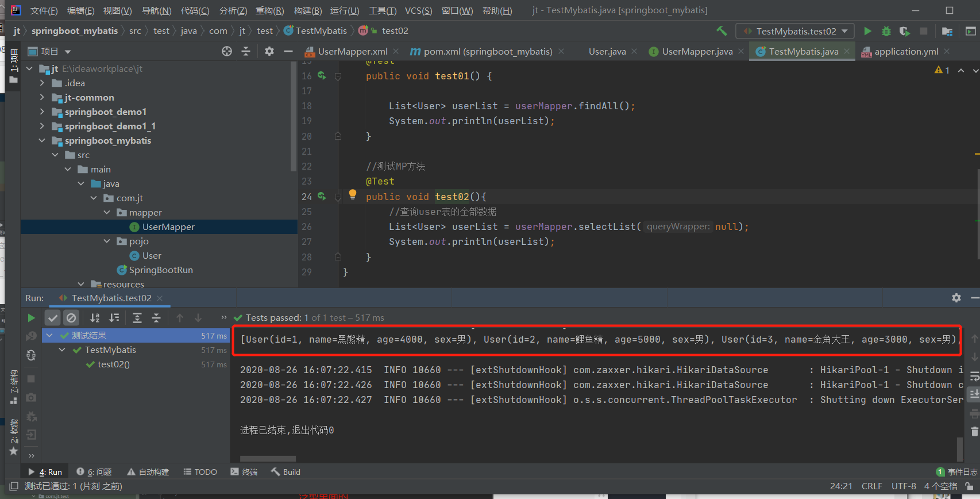The height and width of the screenshot is (499, 980).
Task: Collapse the pojo package
Action: coord(107,241)
